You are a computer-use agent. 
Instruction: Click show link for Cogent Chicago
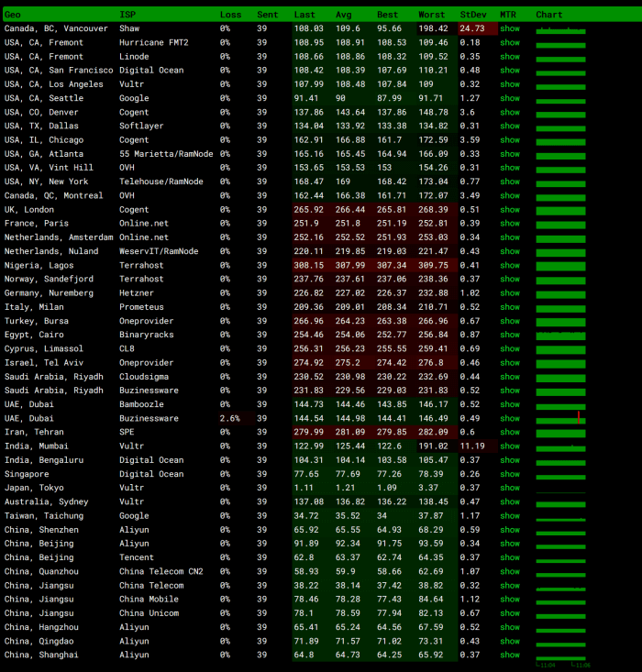click(510, 140)
